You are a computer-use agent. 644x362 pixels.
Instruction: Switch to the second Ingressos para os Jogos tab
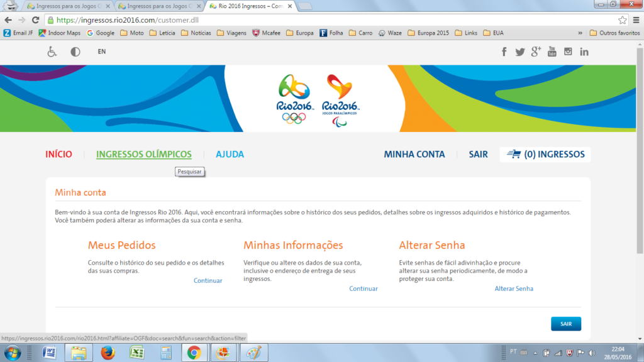pos(159,6)
